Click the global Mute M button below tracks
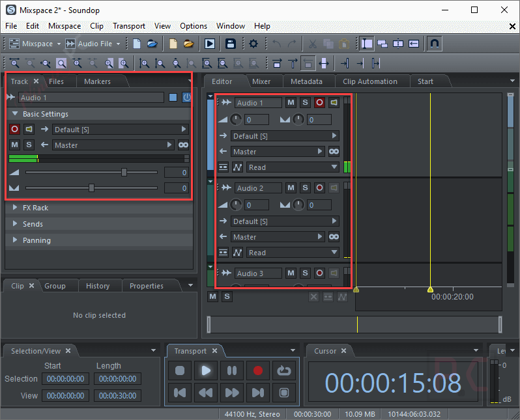 click(212, 296)
